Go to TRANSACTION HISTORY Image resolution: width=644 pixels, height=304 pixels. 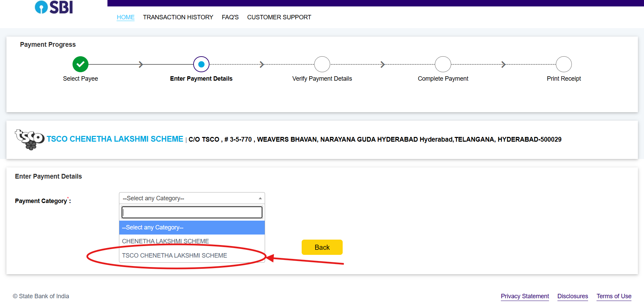178,17
